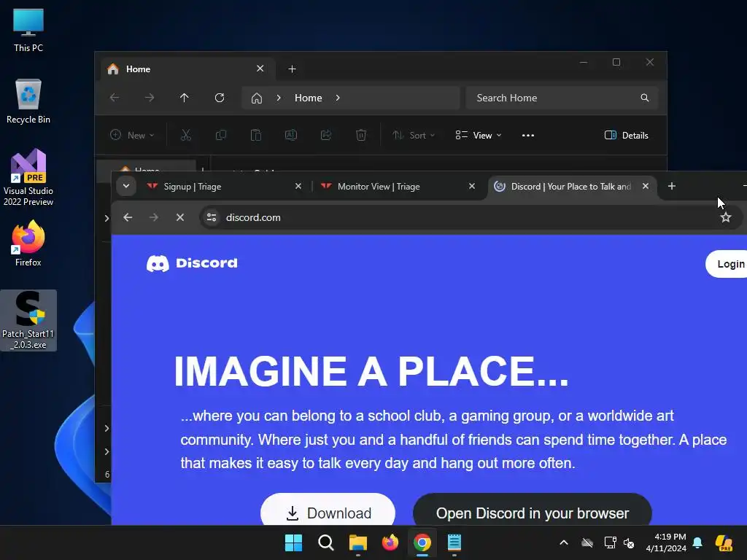Click the Share icon in Explorer toolbar
The height and width of the screenshot is (560, 747).
(326, 135)
